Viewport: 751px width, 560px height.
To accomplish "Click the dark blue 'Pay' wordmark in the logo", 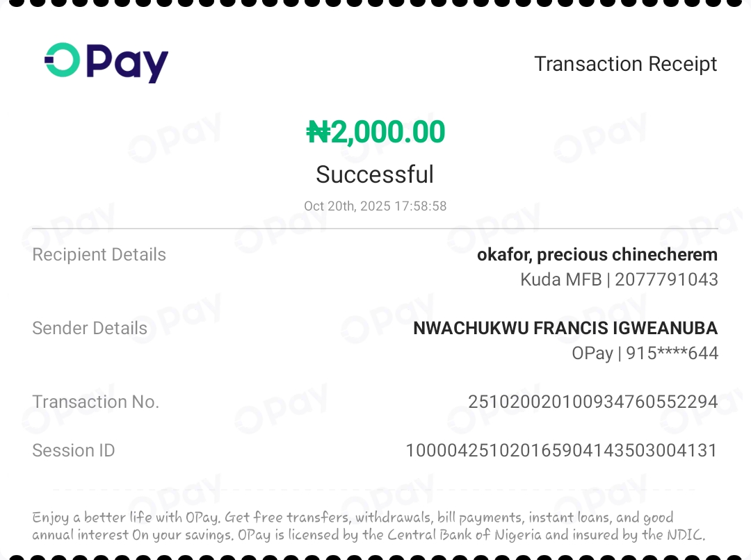I will 128,63.
